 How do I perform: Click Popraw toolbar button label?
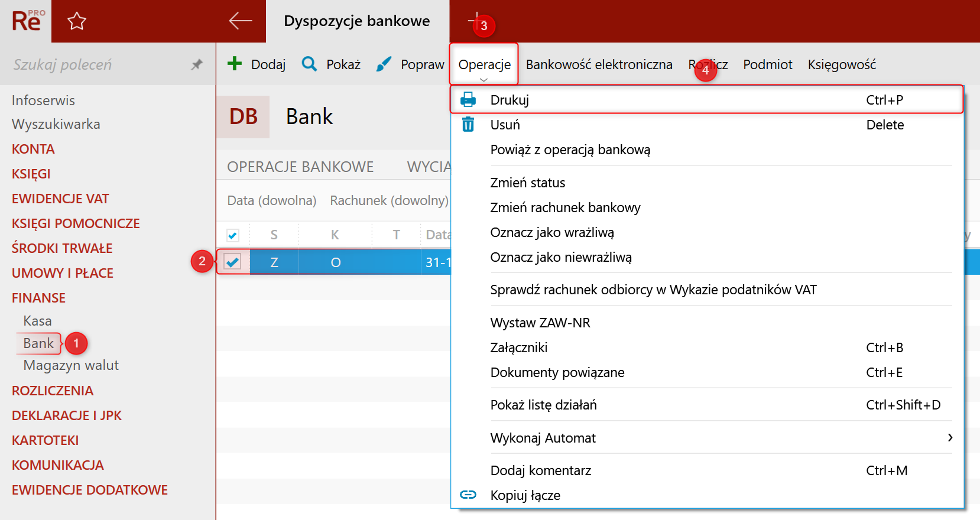423,64
